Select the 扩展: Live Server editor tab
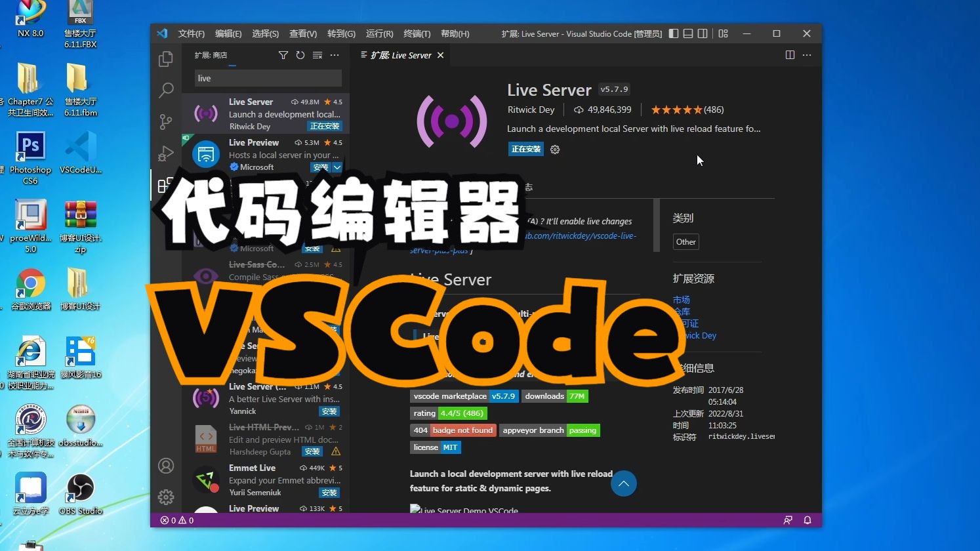Screen dimensions: 980x551 click(401, 55)
